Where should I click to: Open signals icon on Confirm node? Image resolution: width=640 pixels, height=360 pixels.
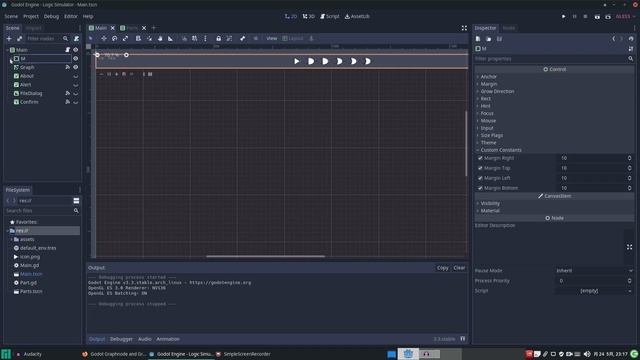coord(68,102)
